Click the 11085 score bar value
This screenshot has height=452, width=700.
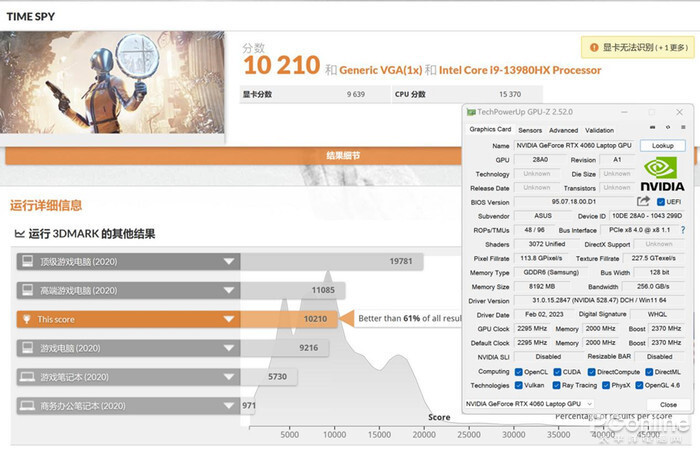pos(323,290)
